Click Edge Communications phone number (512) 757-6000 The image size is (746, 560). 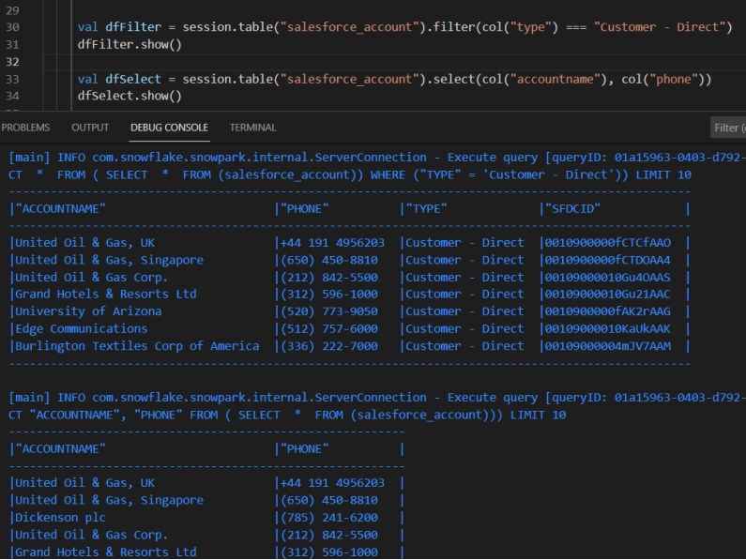coord(328,328)
